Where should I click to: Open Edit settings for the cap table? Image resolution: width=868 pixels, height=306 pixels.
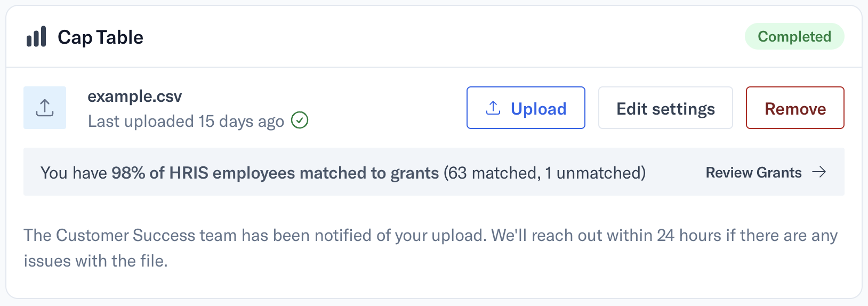click(665, 108)
